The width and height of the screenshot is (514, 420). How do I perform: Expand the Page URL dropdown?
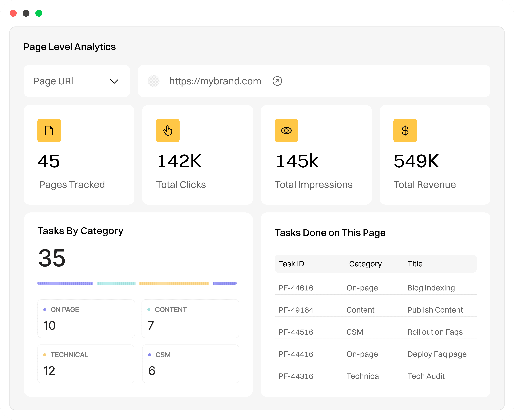77,81
